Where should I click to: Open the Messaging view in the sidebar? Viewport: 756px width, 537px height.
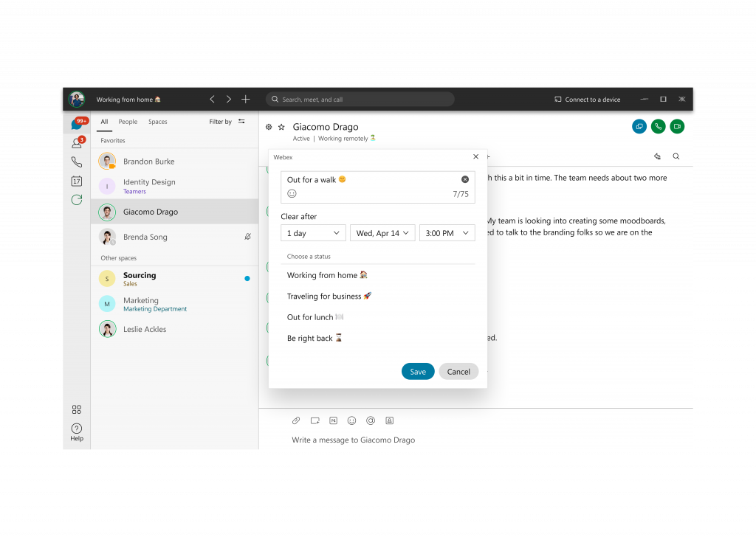[78, 124]
